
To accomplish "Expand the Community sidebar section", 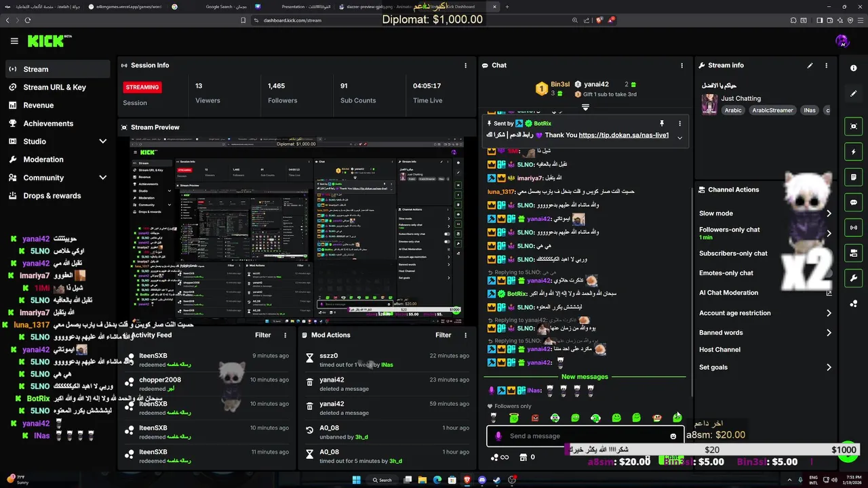I will (x=102, y=178).
